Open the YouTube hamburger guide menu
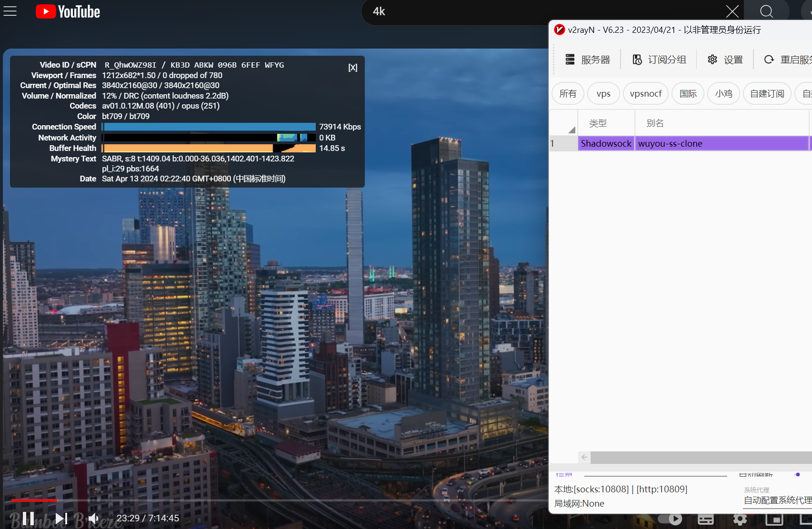This screenshot has height=529, width=812. (x=10, y=11)
